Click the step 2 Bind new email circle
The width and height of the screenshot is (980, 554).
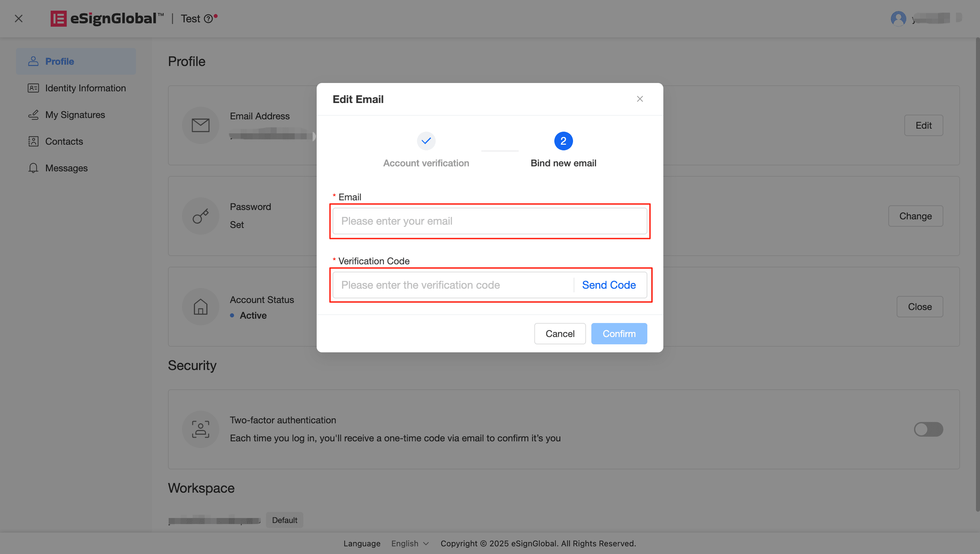click(563, 141)
